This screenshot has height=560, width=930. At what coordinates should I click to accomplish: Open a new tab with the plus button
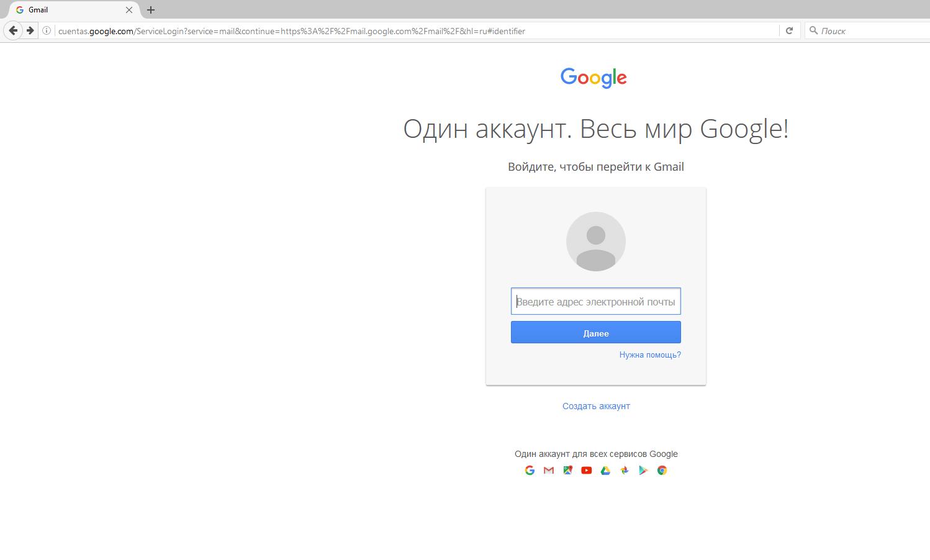[x=151, y=10]
